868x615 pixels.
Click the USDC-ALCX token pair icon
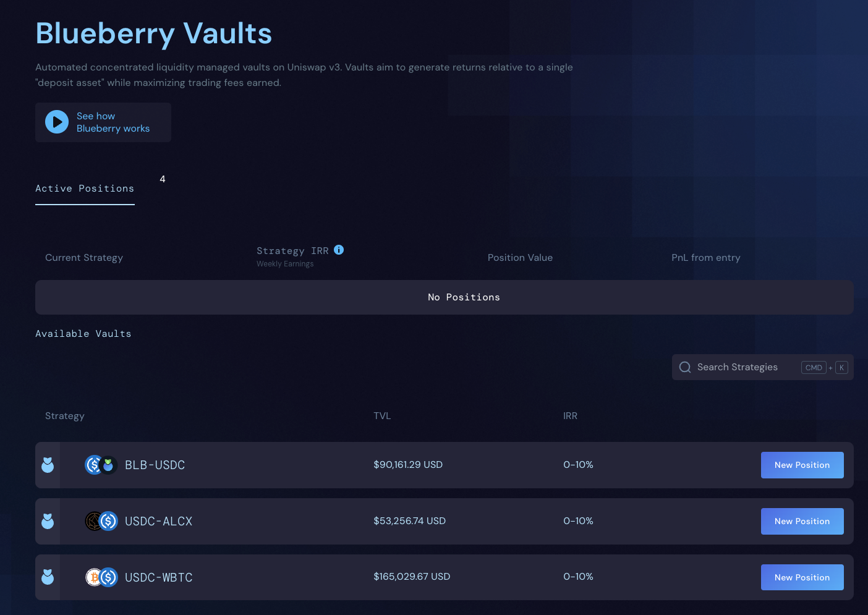[x=101, y=521]
